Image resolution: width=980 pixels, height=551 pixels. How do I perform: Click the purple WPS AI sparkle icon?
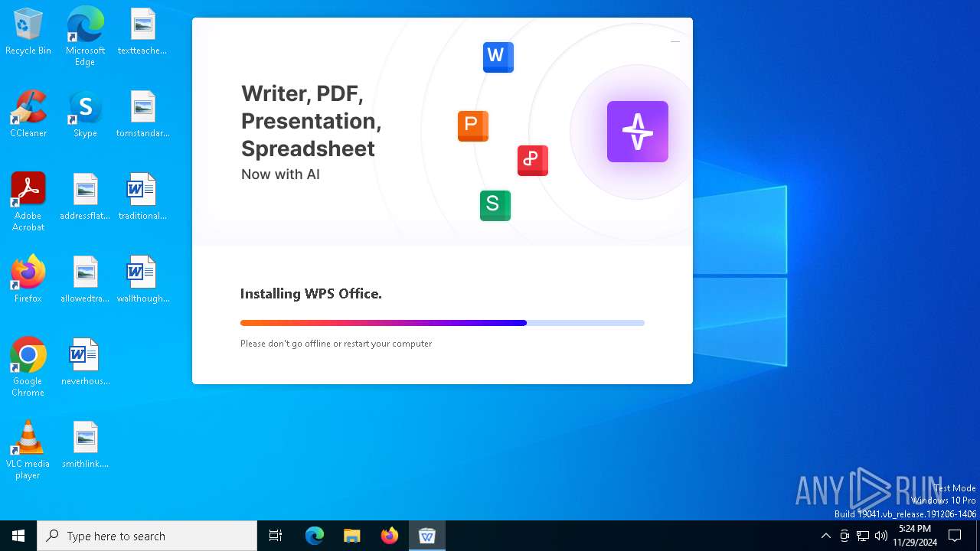637,132
